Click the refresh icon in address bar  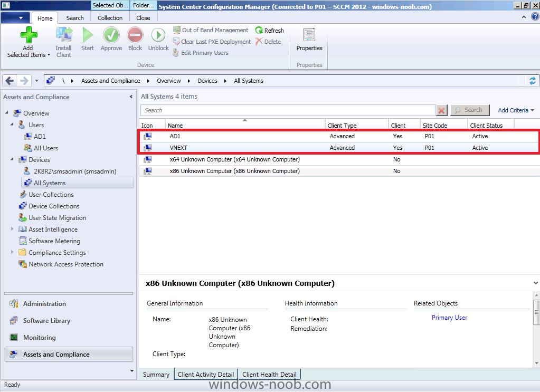pos(533,81)
